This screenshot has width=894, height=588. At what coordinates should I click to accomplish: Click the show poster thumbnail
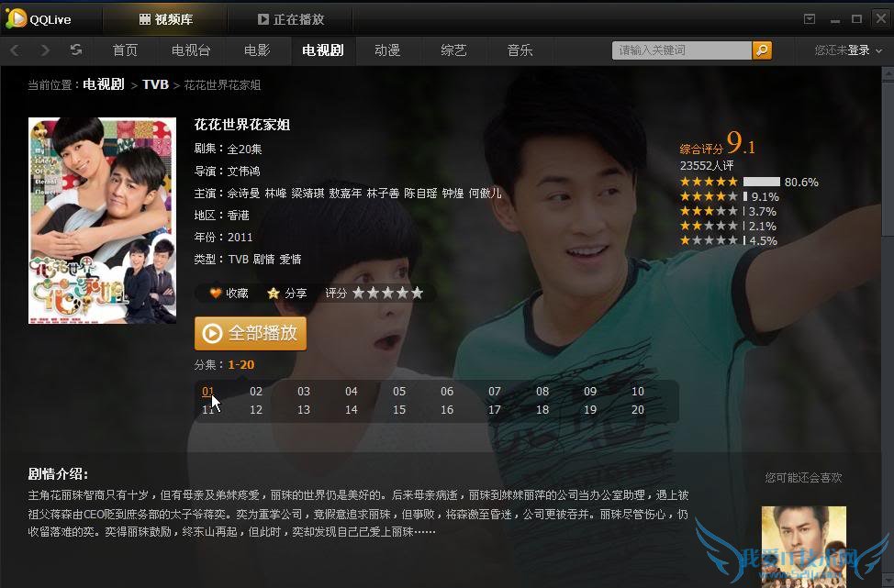tap(102, 220)
